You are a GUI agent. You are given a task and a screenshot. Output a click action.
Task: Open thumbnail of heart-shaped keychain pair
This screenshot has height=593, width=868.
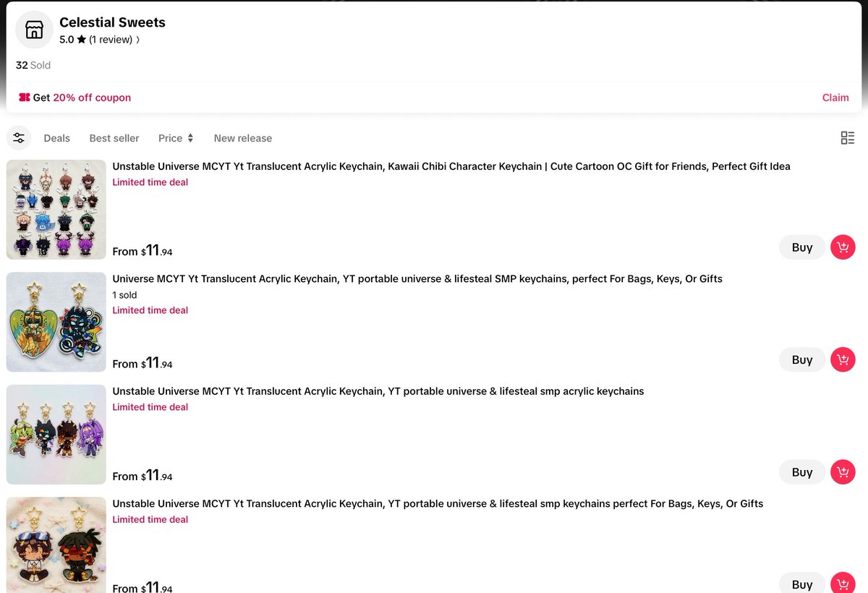pyautogui.click(x=56, y=322)
